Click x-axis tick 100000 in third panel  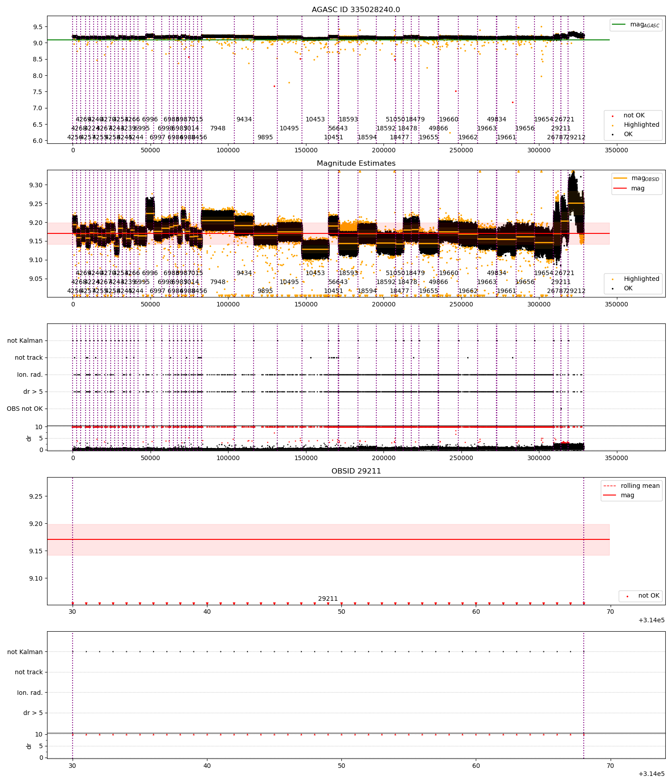tap(228, 458)
